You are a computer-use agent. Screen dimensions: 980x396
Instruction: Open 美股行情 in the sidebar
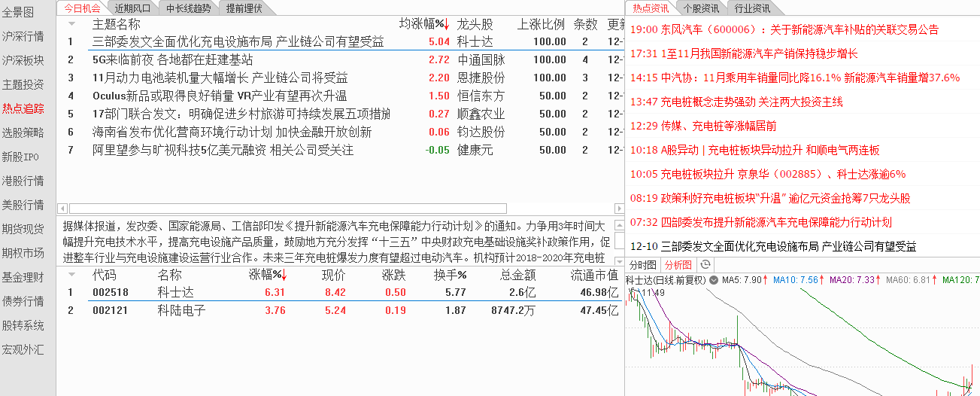(x=23, y=205)
